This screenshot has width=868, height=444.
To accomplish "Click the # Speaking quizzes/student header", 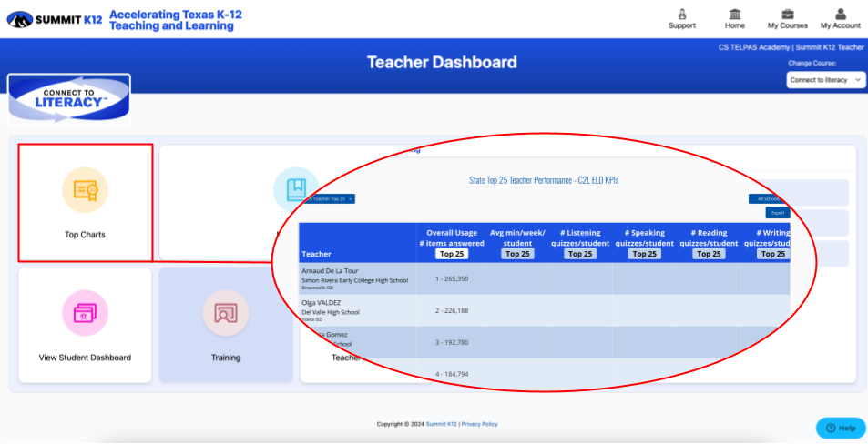I will (x=644, y=237).
